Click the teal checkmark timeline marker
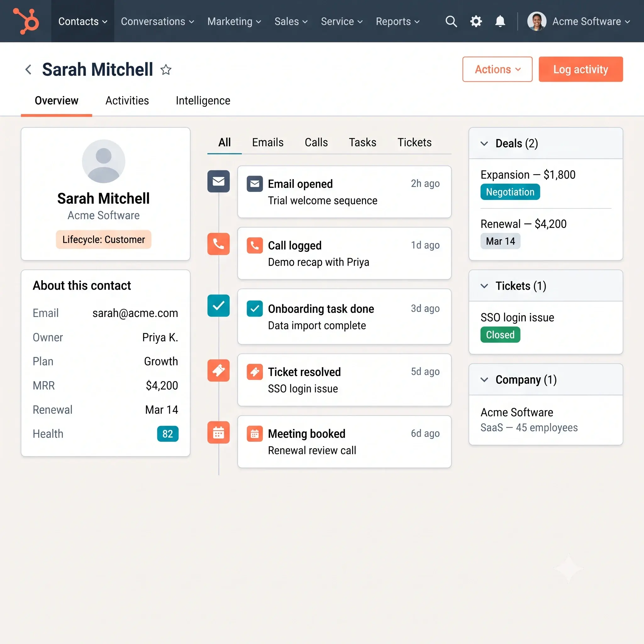 point(218,305)
